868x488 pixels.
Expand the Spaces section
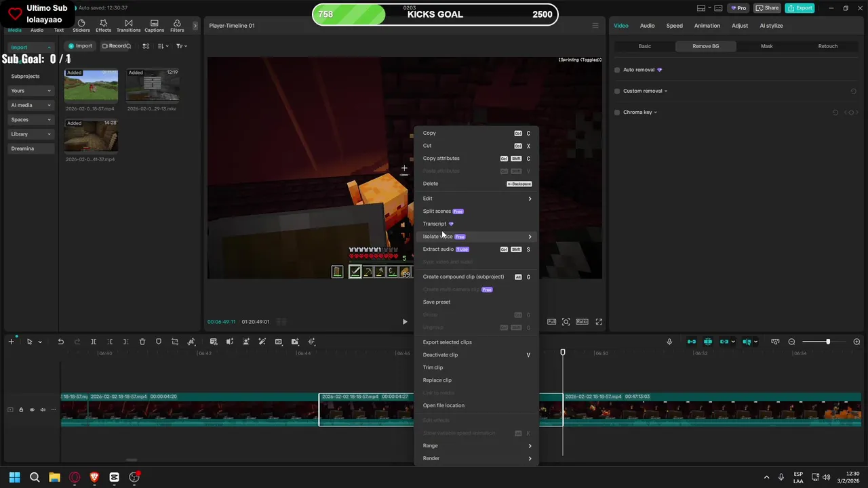click(x=31, y=119)
